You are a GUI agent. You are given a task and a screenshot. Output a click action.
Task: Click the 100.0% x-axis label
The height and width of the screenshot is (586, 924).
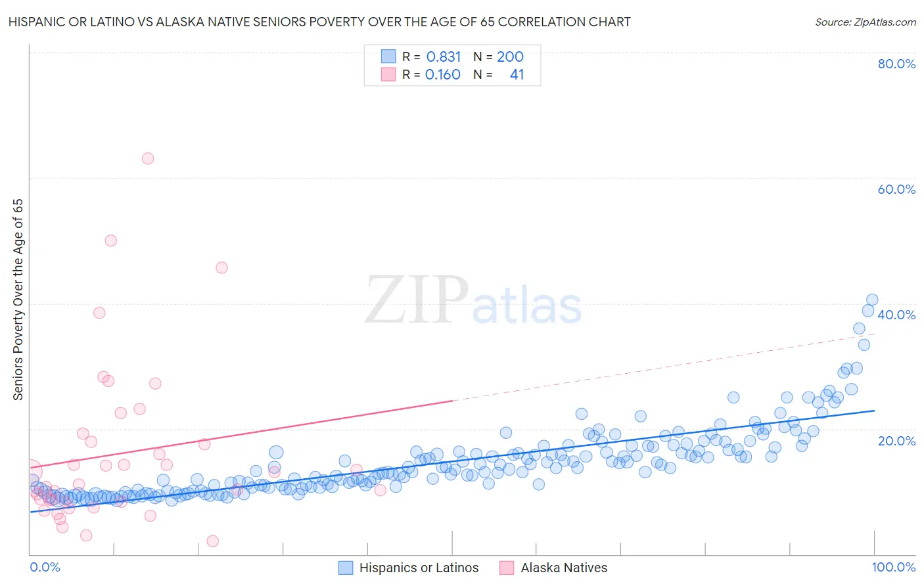coord(894,567)
